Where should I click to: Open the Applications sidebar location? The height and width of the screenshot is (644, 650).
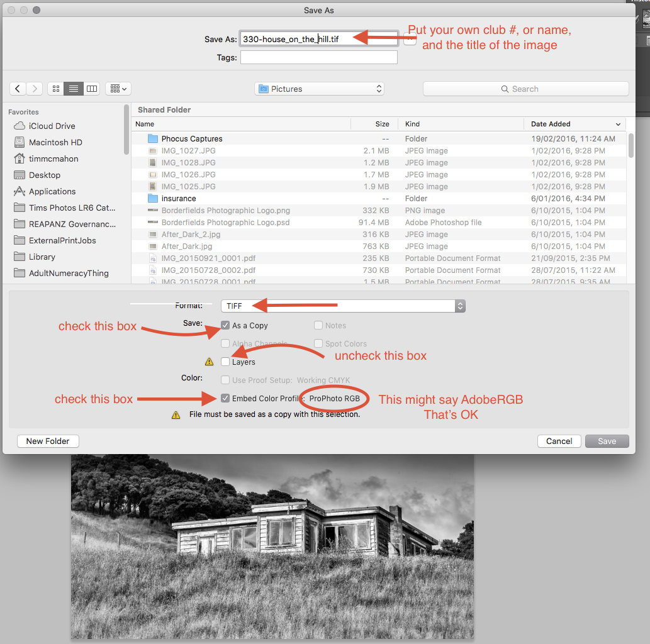point(52,191)
